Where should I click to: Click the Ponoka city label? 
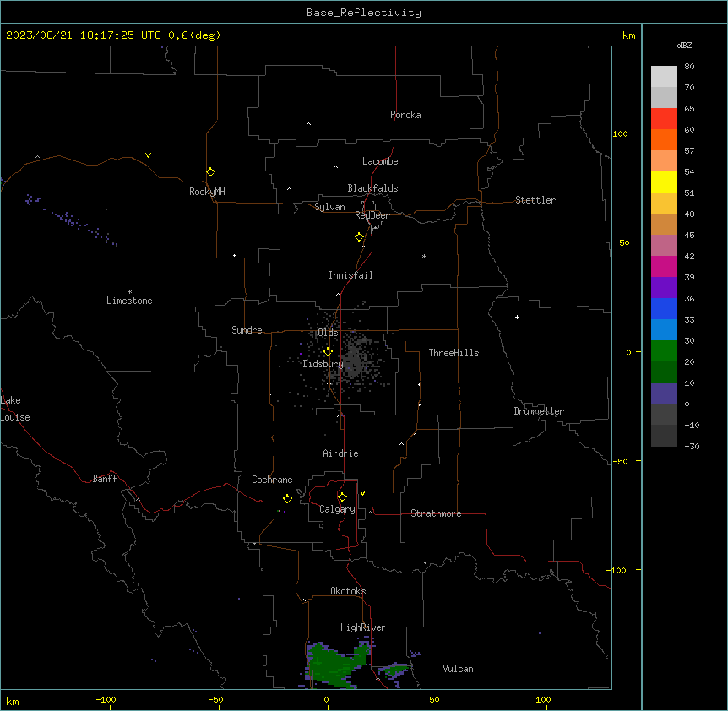[405, 115]
